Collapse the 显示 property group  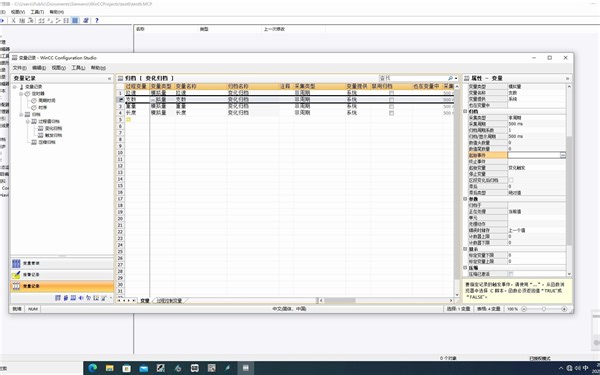click(466, 249)
